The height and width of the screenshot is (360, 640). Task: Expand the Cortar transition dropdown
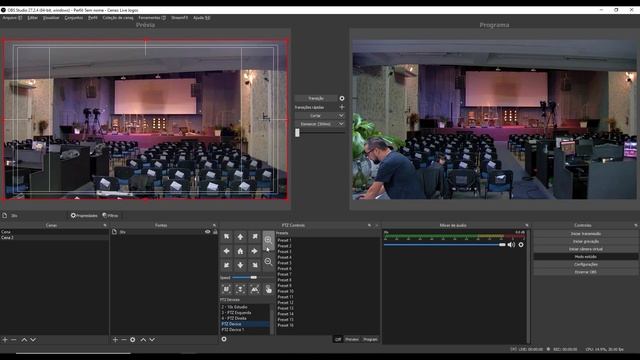[x=341, y=116]
